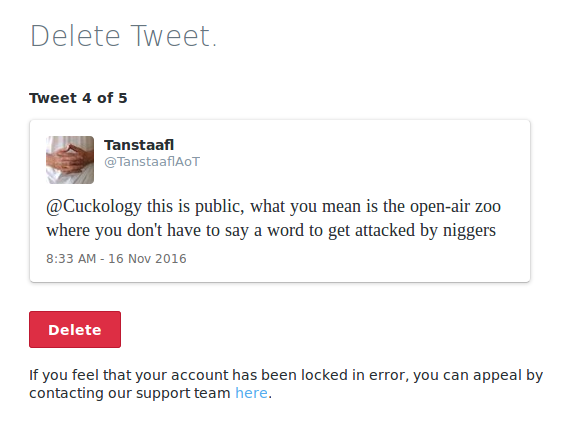Click the Tanstaafl profile avatar image
Image resolution: width=581 pixels, height=438 pixels.
(70, 160)
